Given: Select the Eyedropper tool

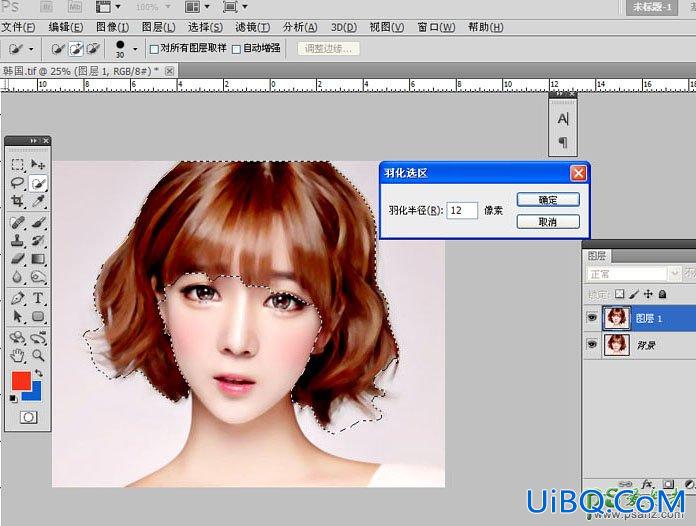Looking at the screenshot, I should pos(38,201).
